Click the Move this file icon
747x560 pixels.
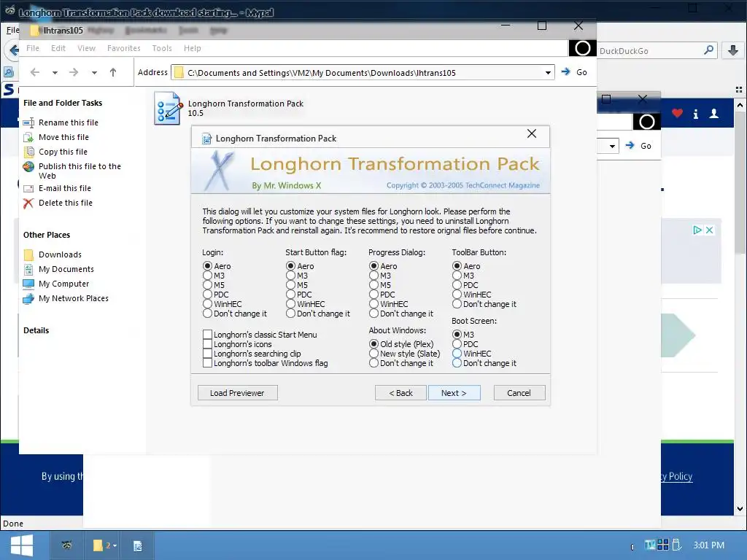(28, 137)
